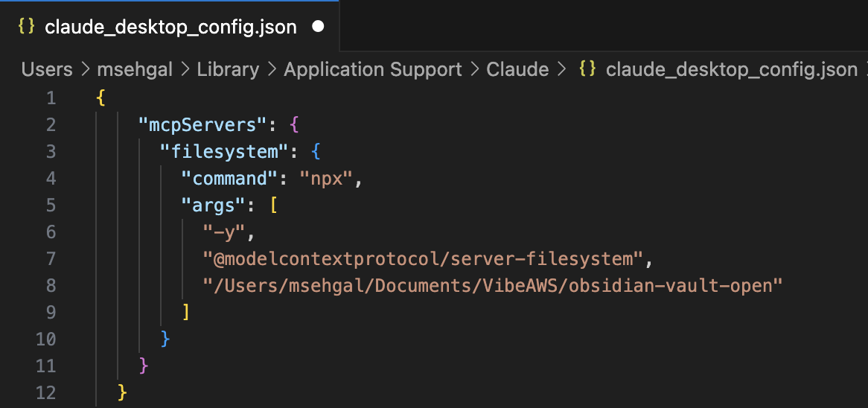Expand the Library breadcrumb segment
The width and height of the screenshot is (868, 408).
click(228, 70)
